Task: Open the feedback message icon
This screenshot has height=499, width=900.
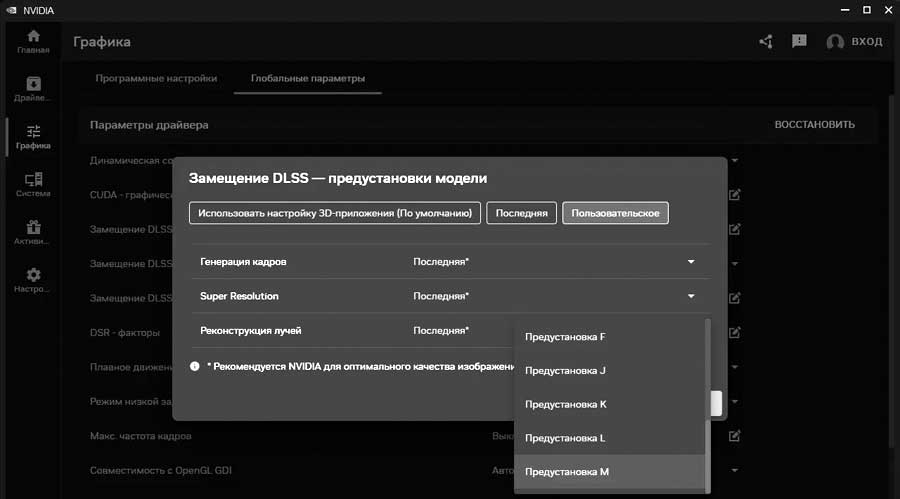Action: [799, 41]
